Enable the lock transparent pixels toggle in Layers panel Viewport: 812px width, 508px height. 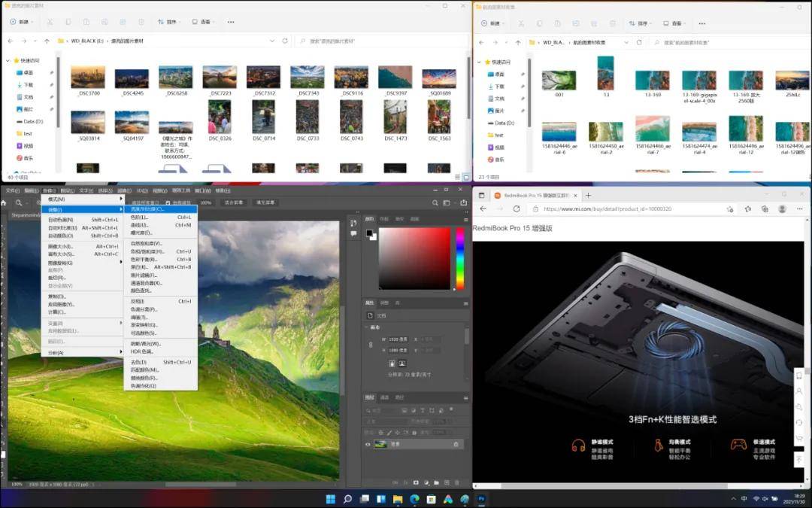pyautogui.click(x=382, y=431)
